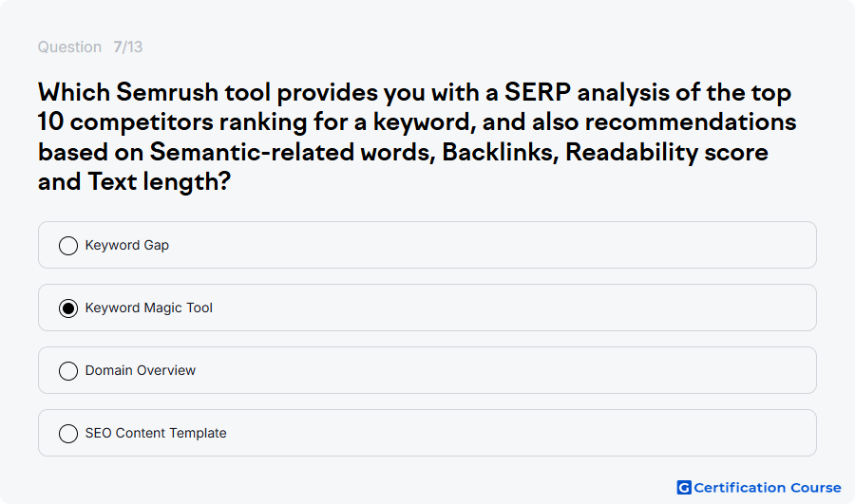The height and width of the screenshot is (504, 855).
Task: Click the word Backlinks in the question
Action: (500, 152)
